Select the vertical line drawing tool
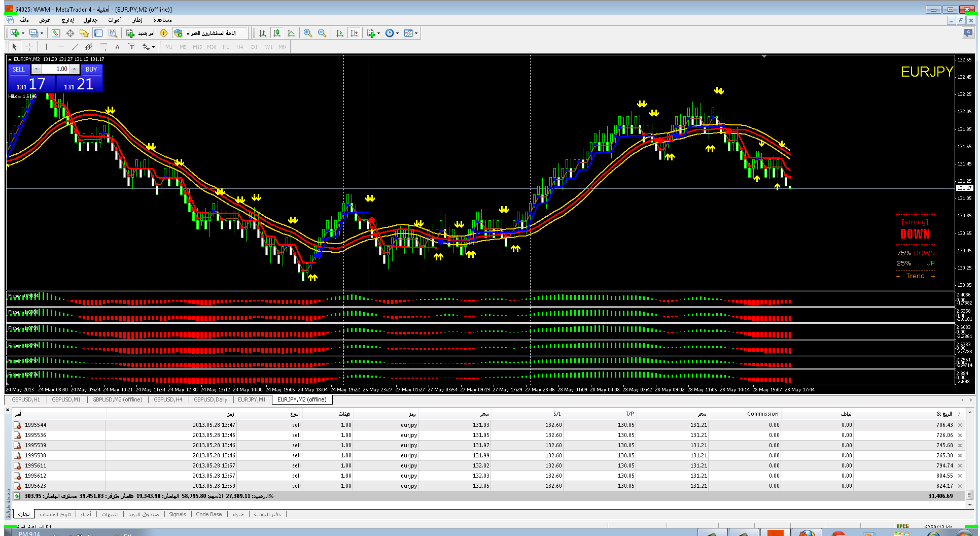 (46, 47)
